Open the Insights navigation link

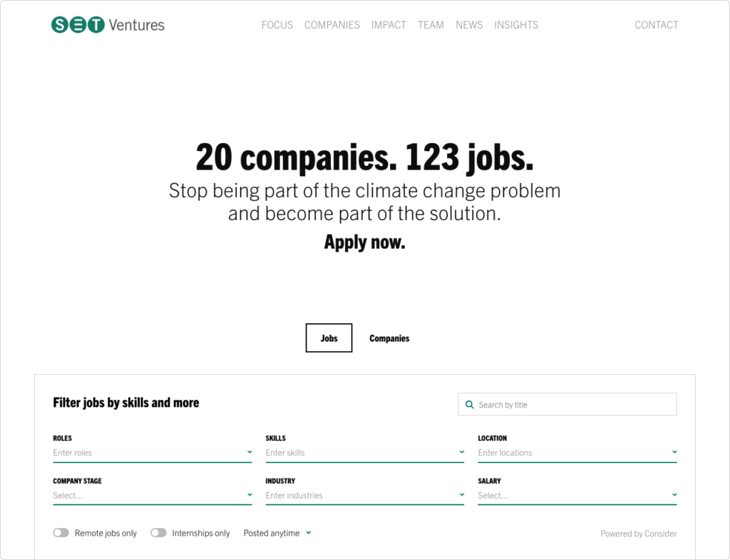[516, 25]
